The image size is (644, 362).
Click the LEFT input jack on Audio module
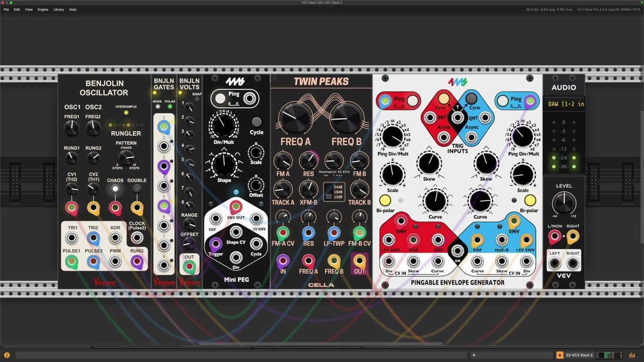tap(554, 263)
